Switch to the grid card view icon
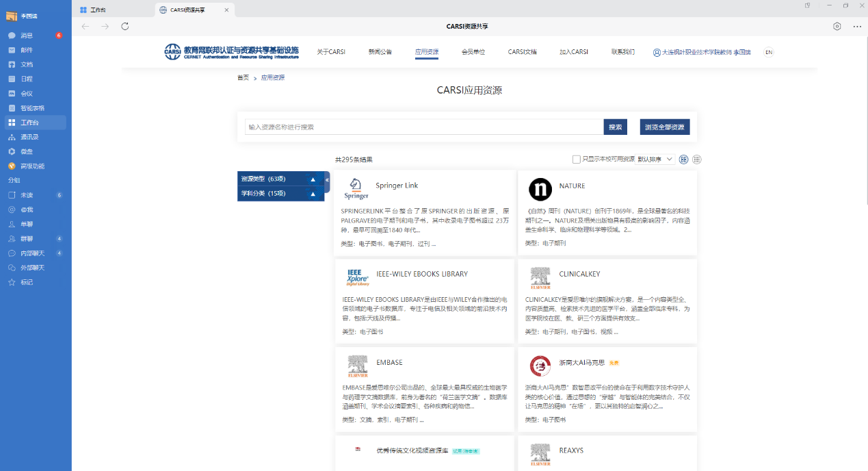The image size is (868, 471). click(x=683, y=160)
